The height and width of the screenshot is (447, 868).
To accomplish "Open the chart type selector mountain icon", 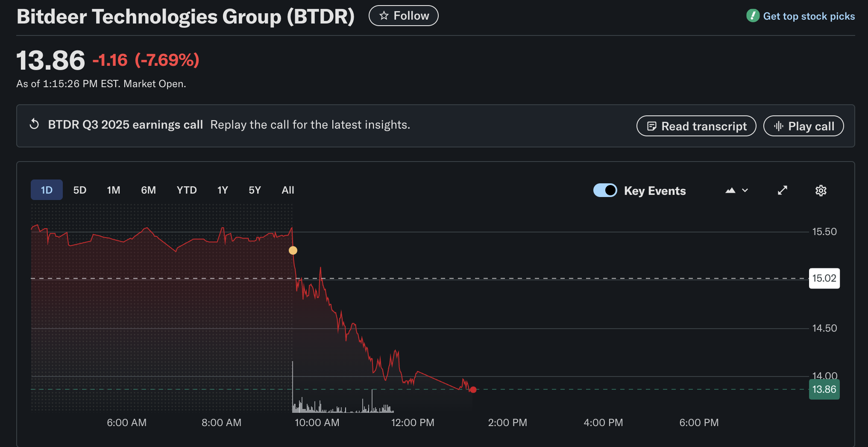I will pyautogui.click(x=731, y=190).
